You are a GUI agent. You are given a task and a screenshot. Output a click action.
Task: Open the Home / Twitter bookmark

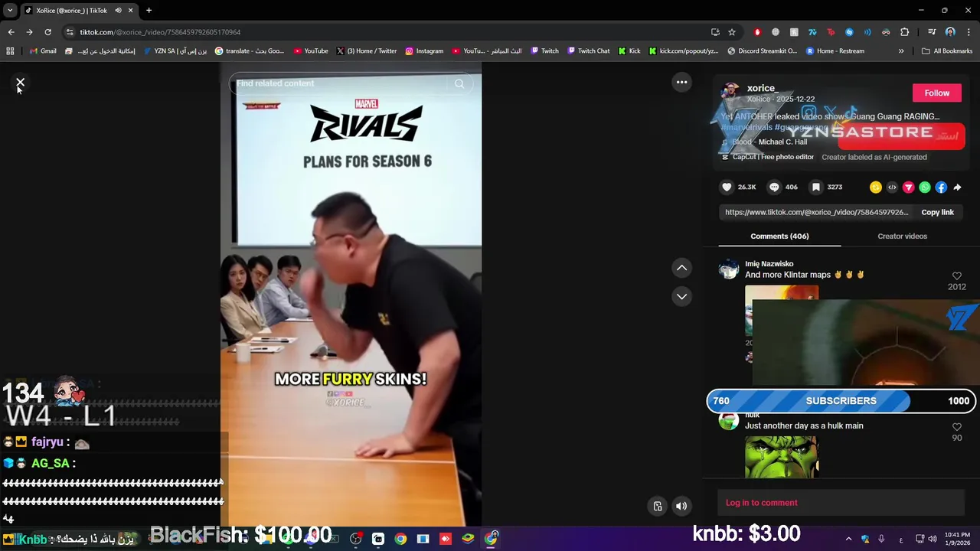tap(367, 51)
